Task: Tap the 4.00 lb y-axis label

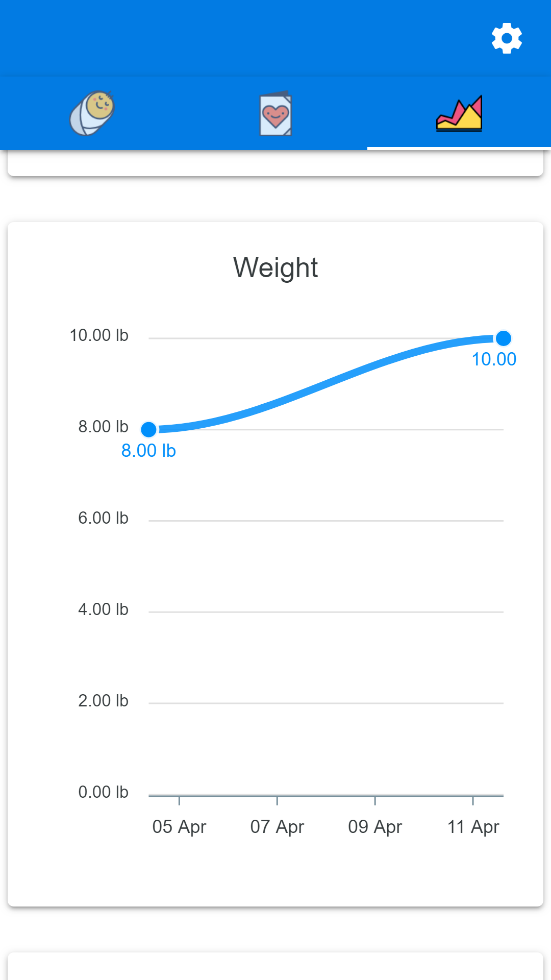Action: (103, 609)
